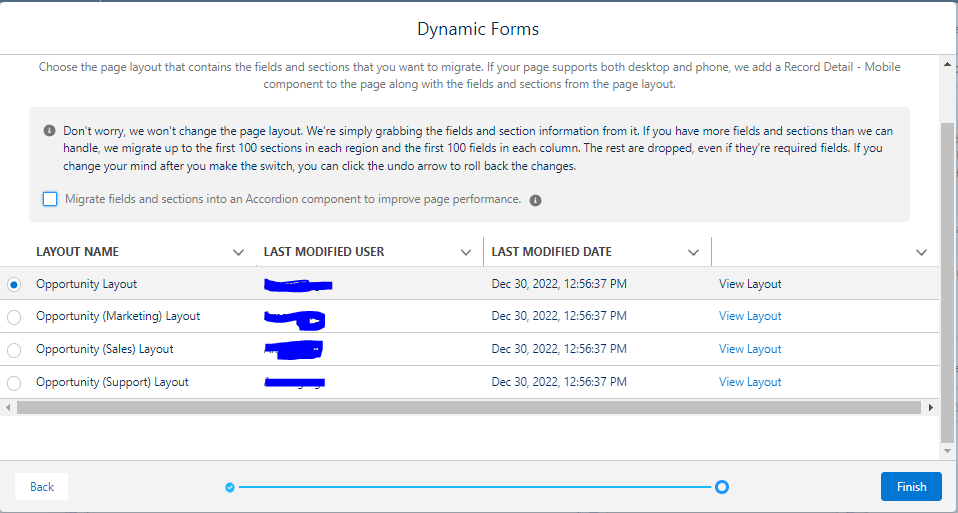Open the Layout Name column dropdown menu
Image resolution: width=958 pixels, height=513 pixels.
click(x=238, y=253)
